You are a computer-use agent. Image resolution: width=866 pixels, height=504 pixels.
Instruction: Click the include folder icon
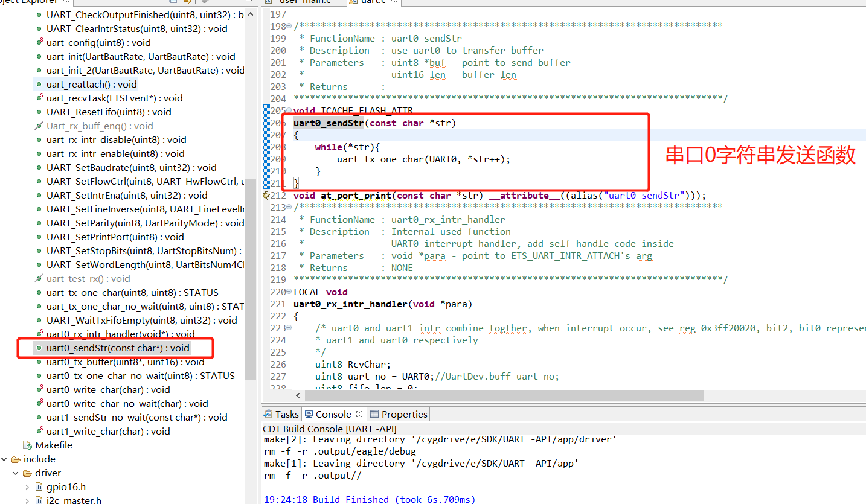click(16, 459)
